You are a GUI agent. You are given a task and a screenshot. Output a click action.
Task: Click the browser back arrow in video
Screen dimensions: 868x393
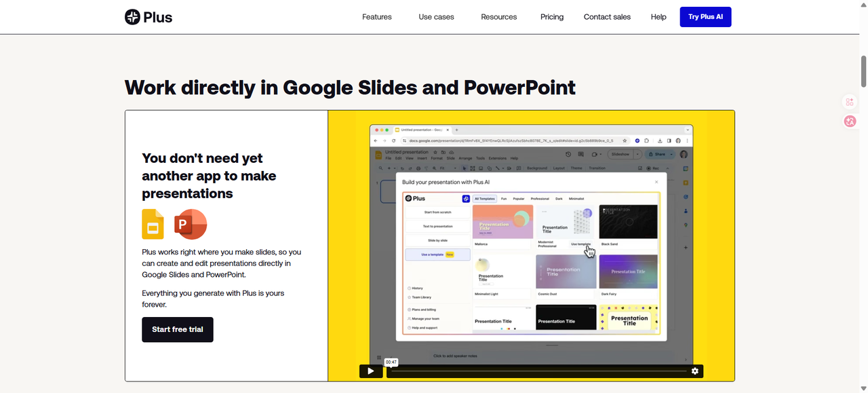[x=376, y=141]
